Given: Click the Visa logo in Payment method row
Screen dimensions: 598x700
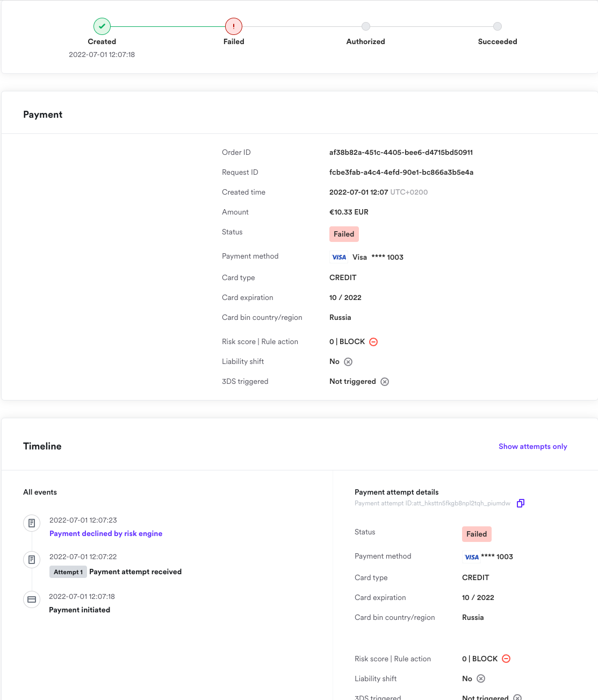Looking at the screenshot, I should [339, 258].
